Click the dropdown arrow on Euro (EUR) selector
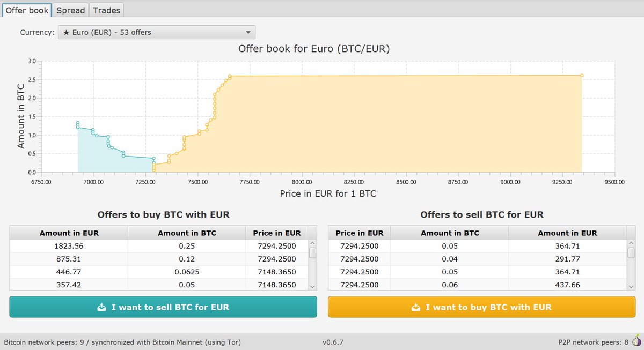644x350 pixels. point(248,32)
